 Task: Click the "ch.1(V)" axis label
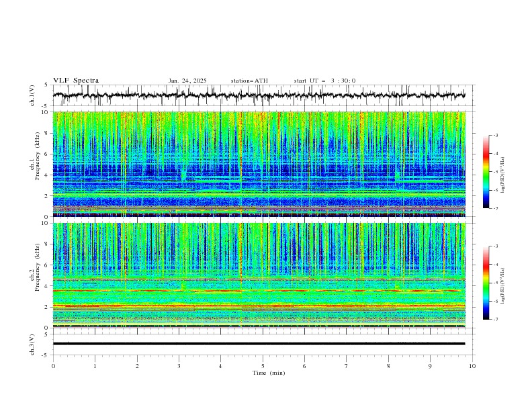[x=32, y=95]
